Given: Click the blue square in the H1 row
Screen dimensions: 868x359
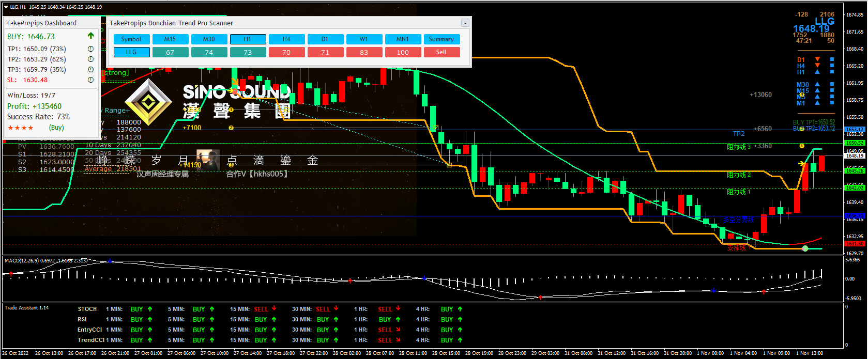Looking at the screenshot, I should click(x=832, y=72).
